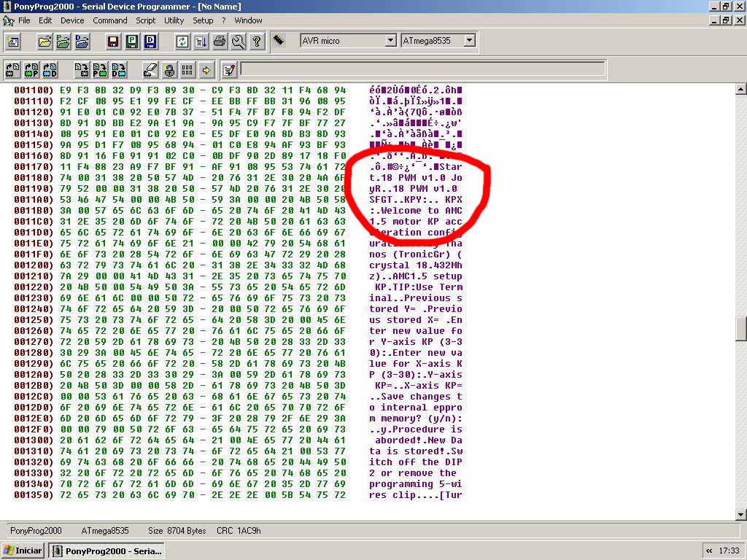Click the ASCII text 'itch off the DIP'
The image size is (747, 560).
tap(415, 462)
